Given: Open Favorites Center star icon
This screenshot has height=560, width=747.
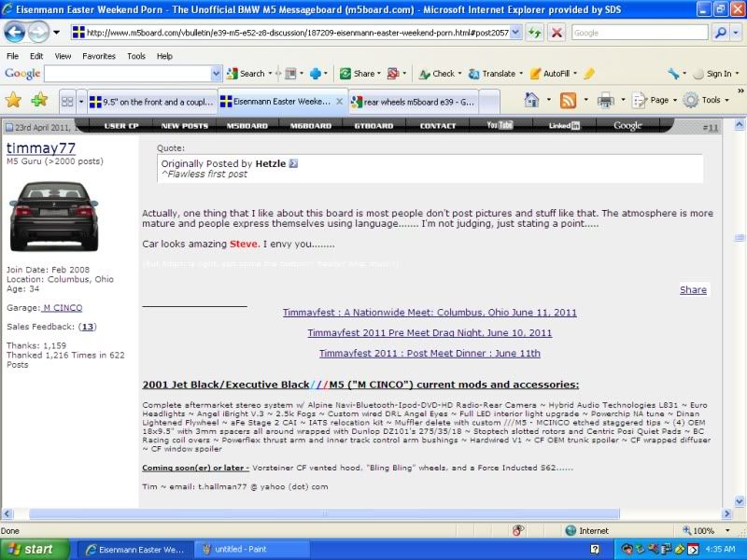Looking at the screenshot, I should 13,100.
